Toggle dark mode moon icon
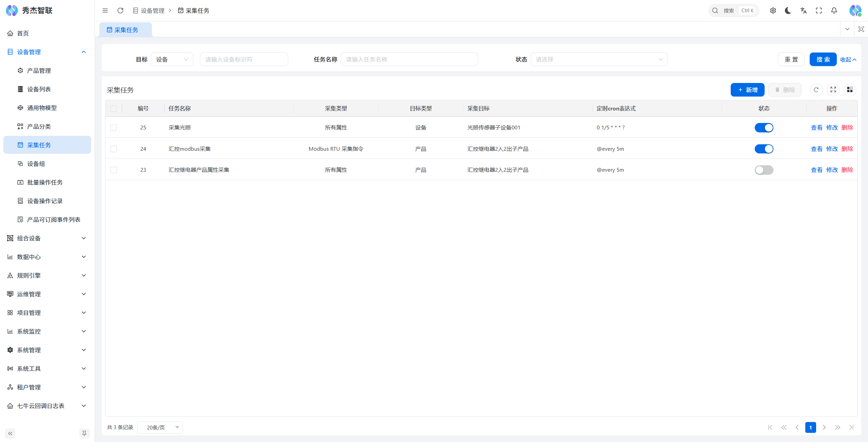868x442 pixels. coord(788,10)
